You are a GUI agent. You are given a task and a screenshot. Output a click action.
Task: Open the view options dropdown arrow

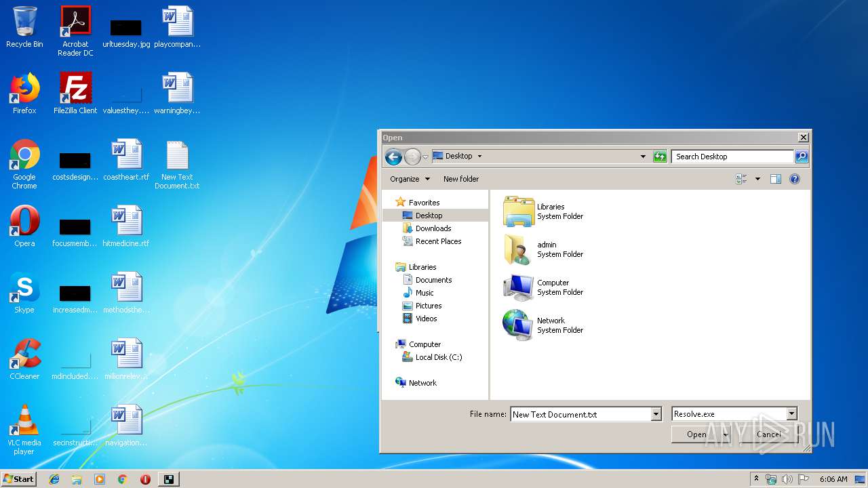(x=757, y=179)
